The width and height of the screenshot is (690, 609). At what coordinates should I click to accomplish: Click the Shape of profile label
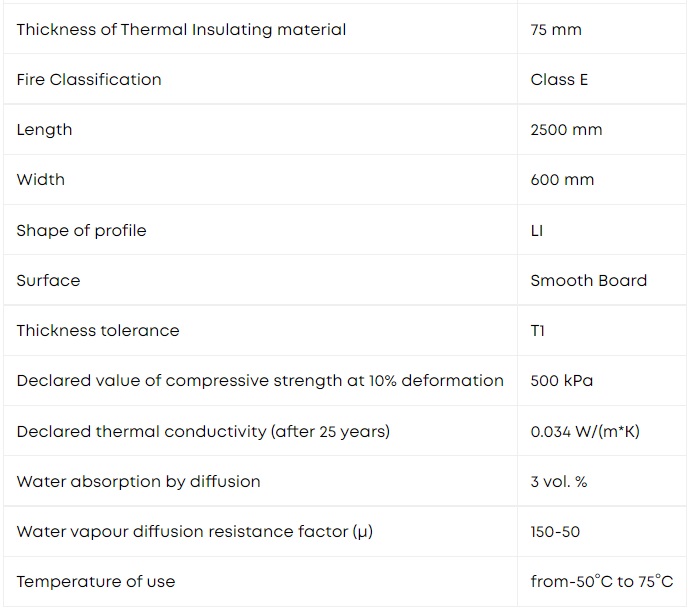(x=81, y=231)
